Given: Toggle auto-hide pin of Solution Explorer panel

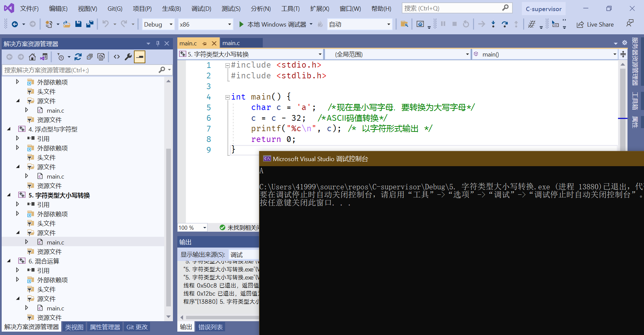Looking at the screenshot, I should coord(158,43).
